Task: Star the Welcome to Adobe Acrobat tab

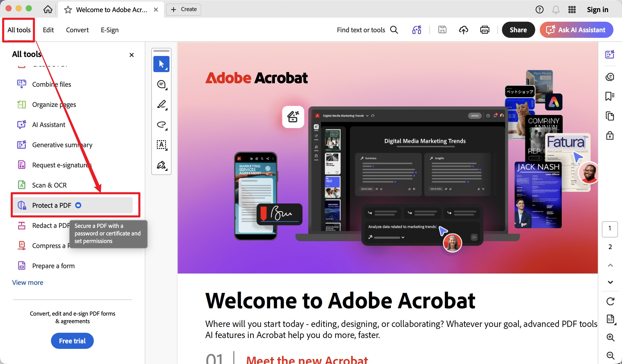Action: (68, 10)
